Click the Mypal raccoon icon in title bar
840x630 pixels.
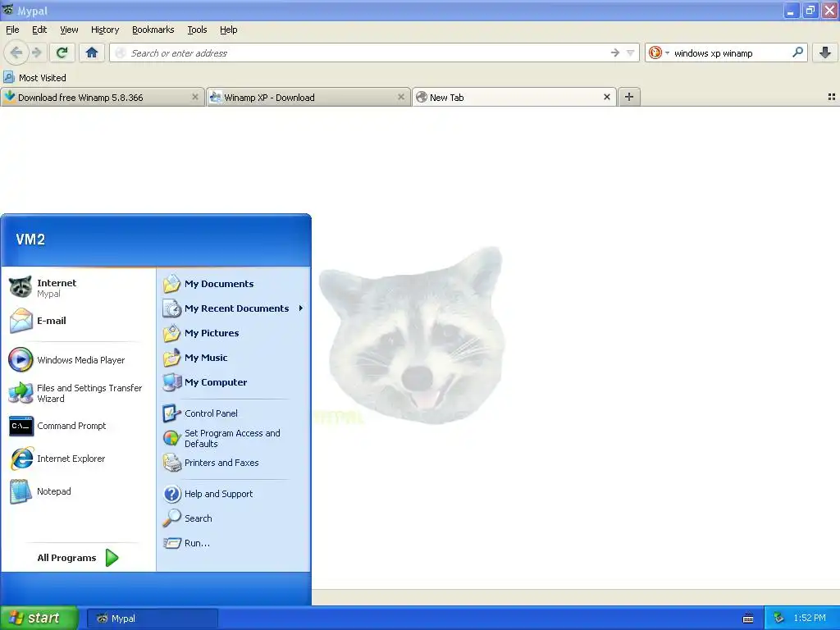pos(7,10)
